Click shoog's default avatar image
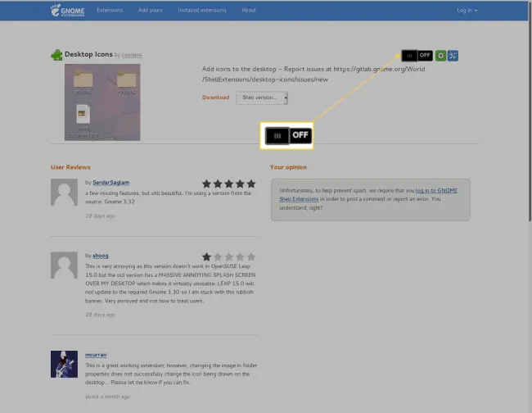 pyautogui.click(x=64, y=265)
